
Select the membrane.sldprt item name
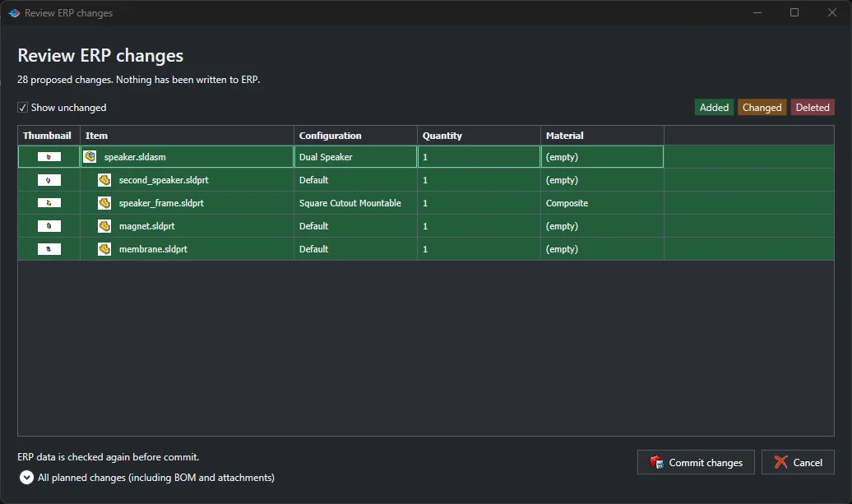(153, 249)
